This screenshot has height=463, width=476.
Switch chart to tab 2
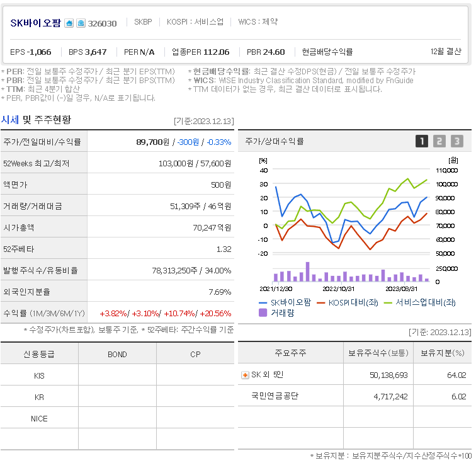[x=439, y=141]
